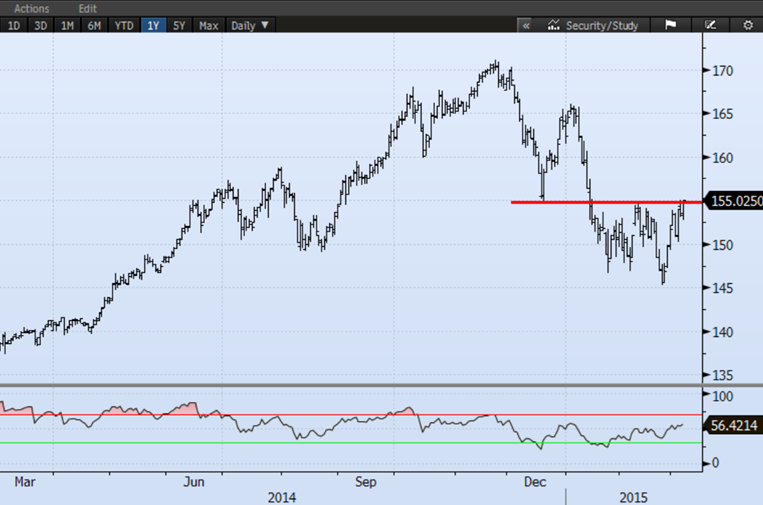Image resolution: width=763 pixels, height=505 pixels.
Task: Open the Security/Study selector
Action: click(600, 25)
